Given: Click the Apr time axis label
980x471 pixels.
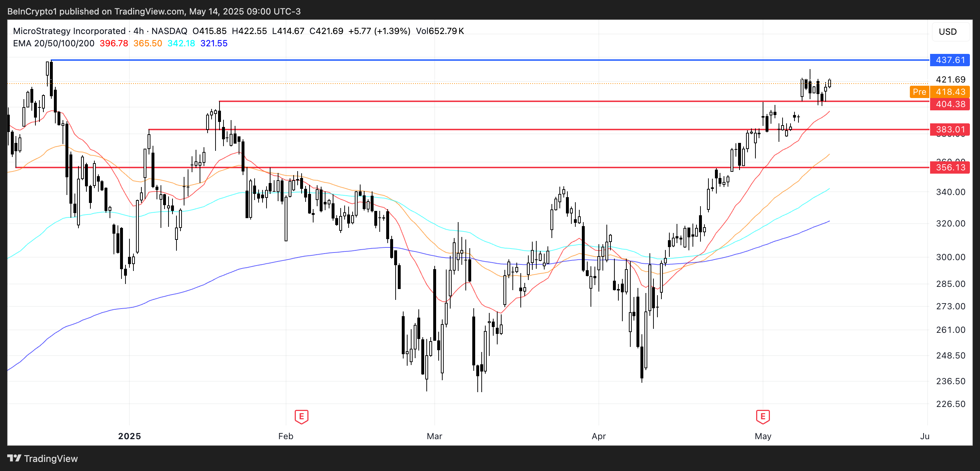Looking at the screenshot, I should click(598, 436).
